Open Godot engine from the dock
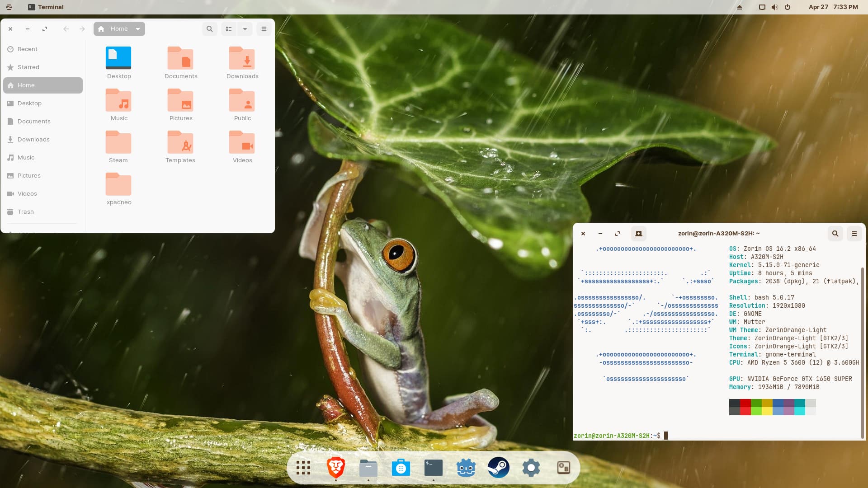 [x=466, y=468]
